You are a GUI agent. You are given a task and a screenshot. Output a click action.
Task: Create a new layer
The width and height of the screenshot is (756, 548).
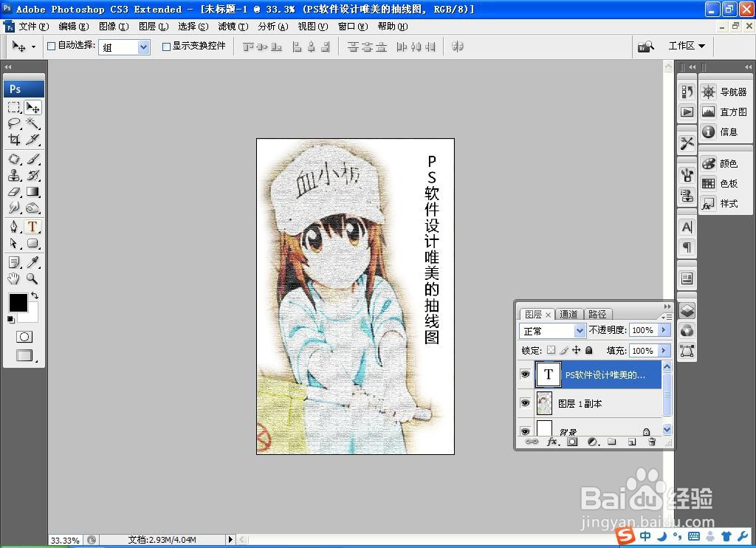pyautogui.click(x=632, y=442)
